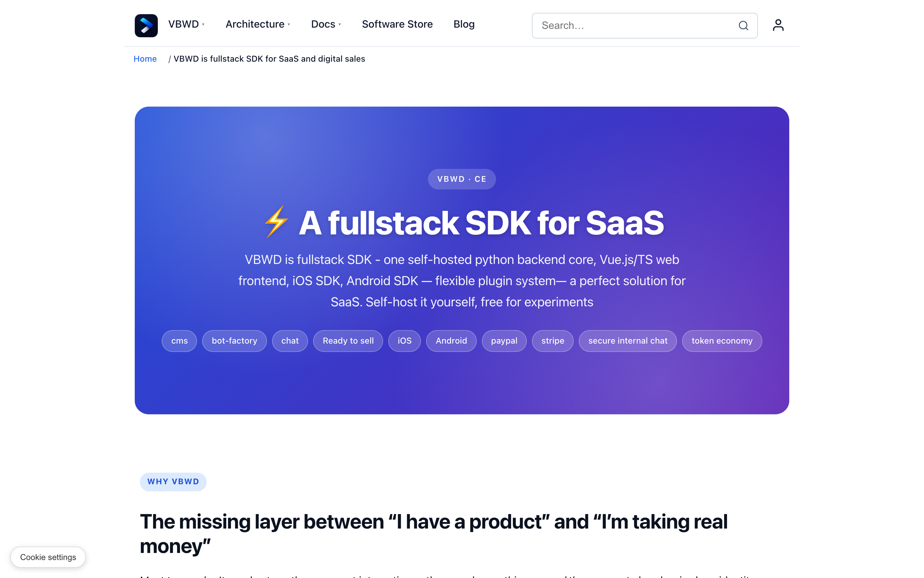Click the VBWD · CE badge
Screen dimensions: 924x578
click(x=462, y=179)
